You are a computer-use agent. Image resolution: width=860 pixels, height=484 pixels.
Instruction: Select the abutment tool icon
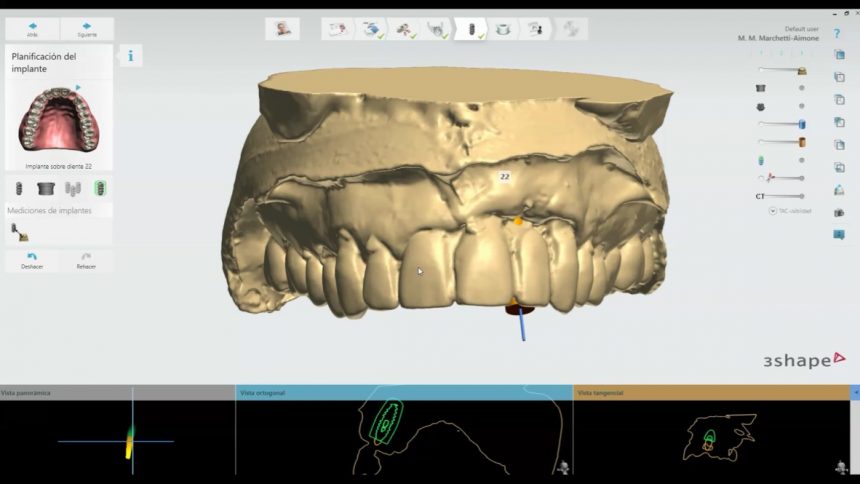(45, 188)
